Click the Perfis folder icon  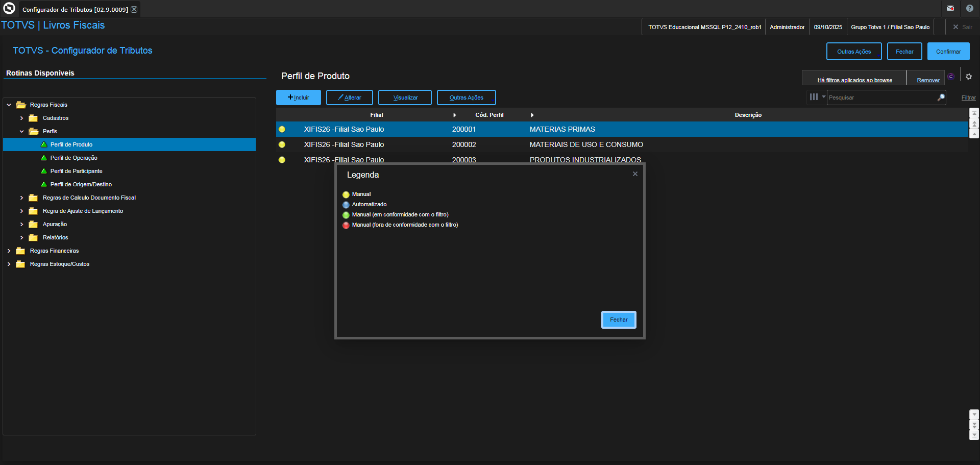point(34,131)
